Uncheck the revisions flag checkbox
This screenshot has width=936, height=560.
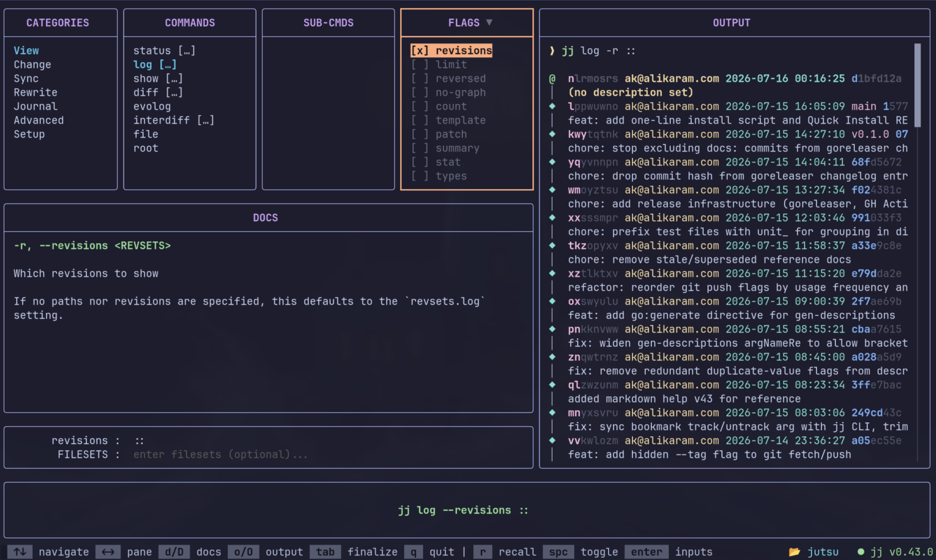(420, 51)
